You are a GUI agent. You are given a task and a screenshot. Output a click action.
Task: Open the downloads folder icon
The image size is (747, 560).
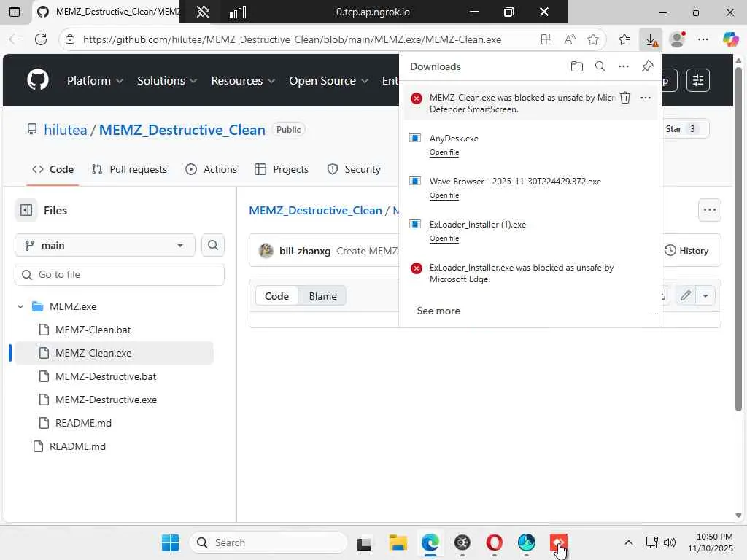tap(576, 66)
